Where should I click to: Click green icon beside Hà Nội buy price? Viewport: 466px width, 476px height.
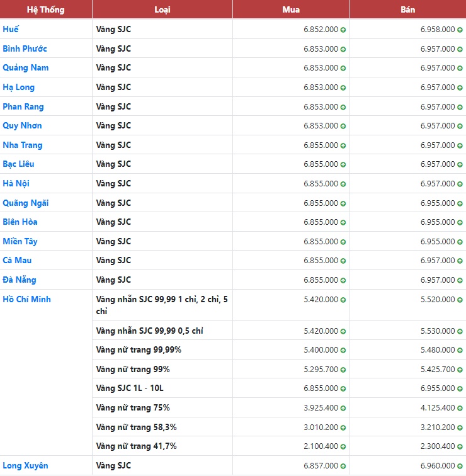tap(343, 184)
